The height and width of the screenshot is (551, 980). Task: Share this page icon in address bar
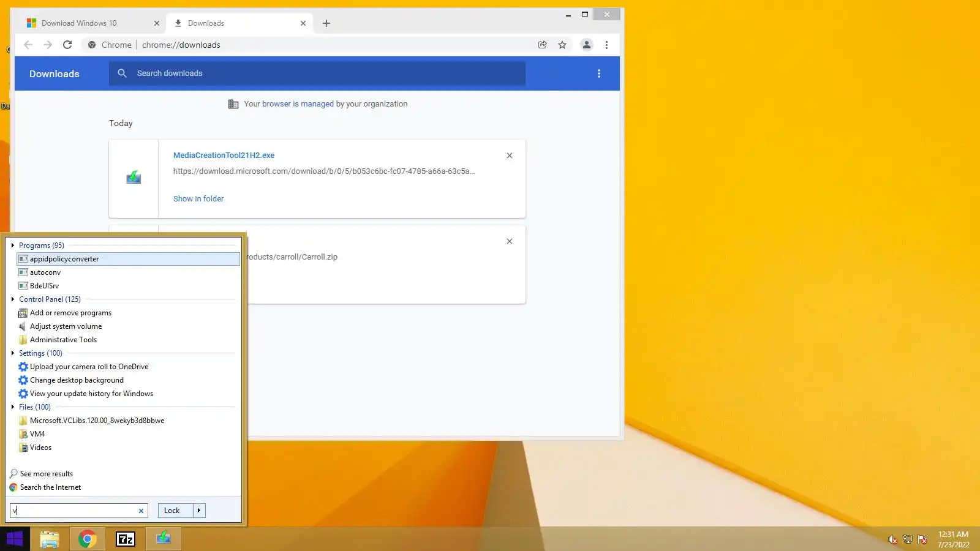(x=542, y=45)
